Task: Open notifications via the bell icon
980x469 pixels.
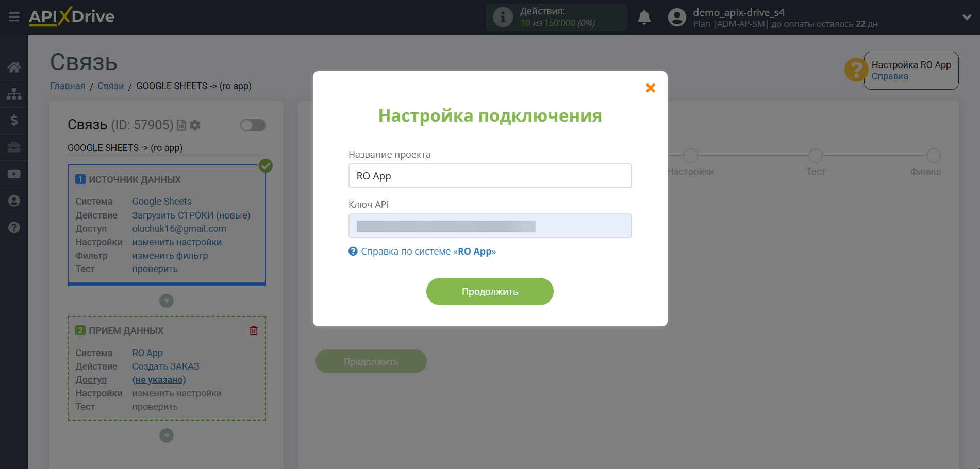Action: pos(644,17)
